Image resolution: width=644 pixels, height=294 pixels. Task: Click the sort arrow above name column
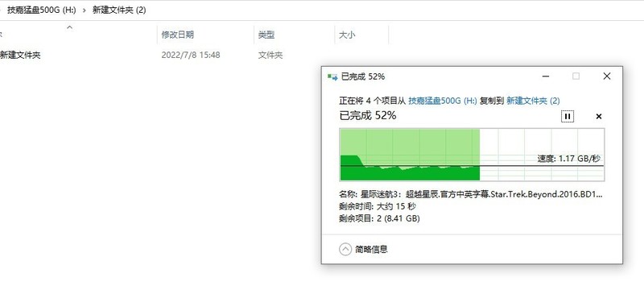(x=70, y=27)
